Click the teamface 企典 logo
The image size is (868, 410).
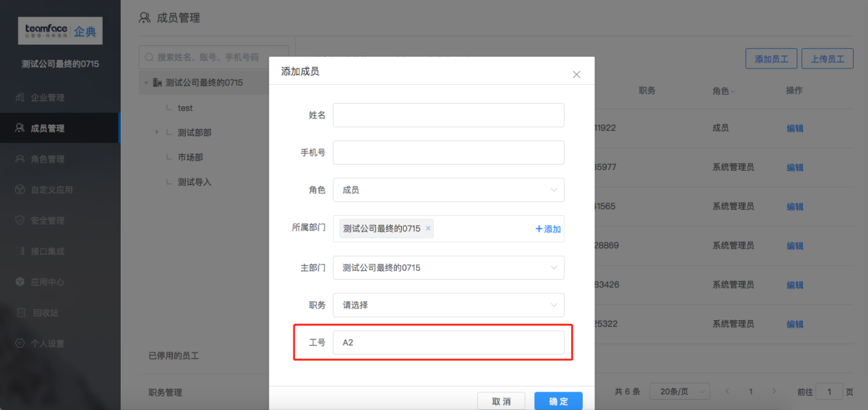pos(60,32)
